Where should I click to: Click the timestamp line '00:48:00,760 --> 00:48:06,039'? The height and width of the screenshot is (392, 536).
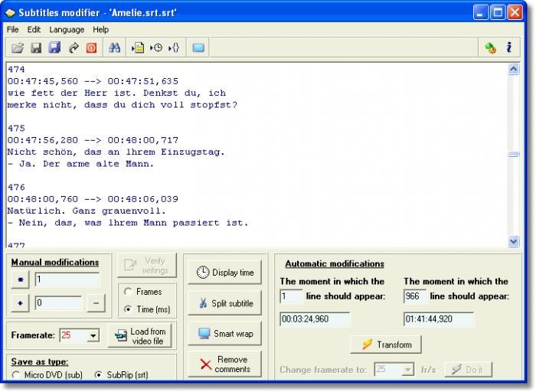[93, 199]
